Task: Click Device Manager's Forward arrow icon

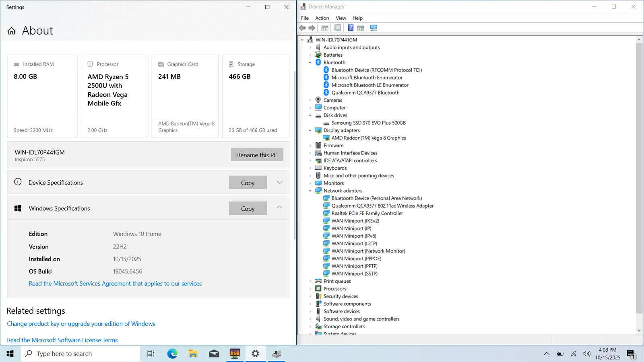Action: coord(312,28)
